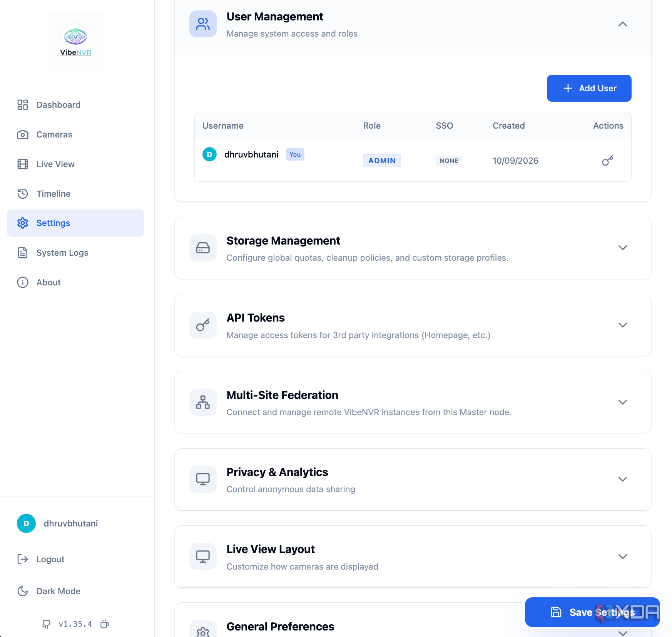Open the About page
672x637 pixels.
75,282
